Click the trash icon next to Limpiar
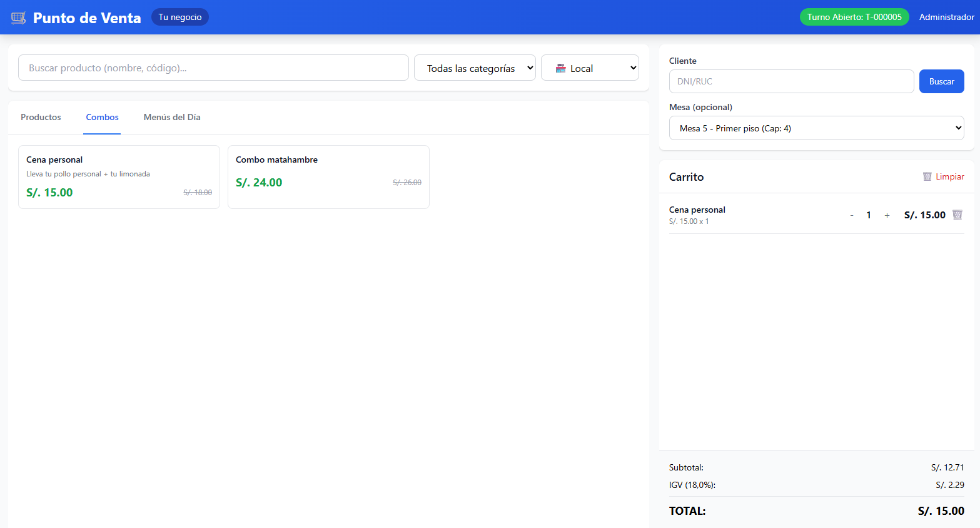This screenshot has height=528, width=980. coord(927,177)
